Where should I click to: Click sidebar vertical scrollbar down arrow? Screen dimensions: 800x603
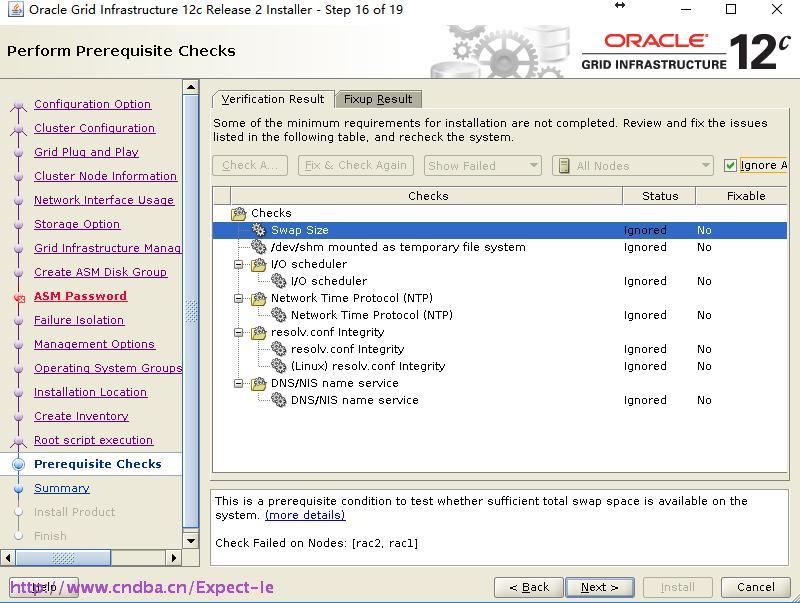tap(191, 540)
